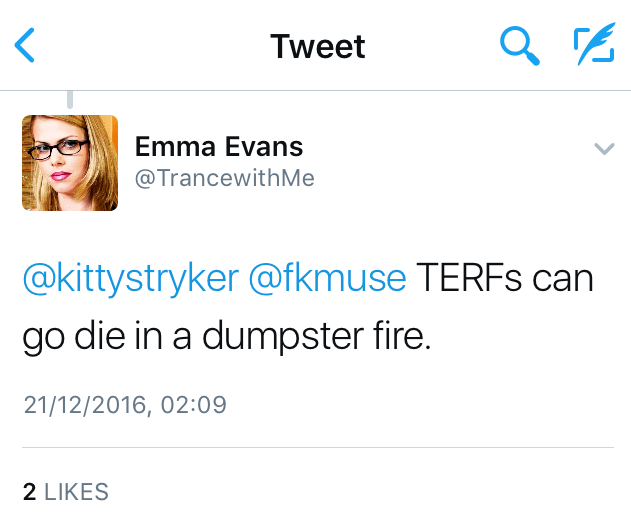Tap the Emma Evans display name
631x531 pixels.
[219, 147]
